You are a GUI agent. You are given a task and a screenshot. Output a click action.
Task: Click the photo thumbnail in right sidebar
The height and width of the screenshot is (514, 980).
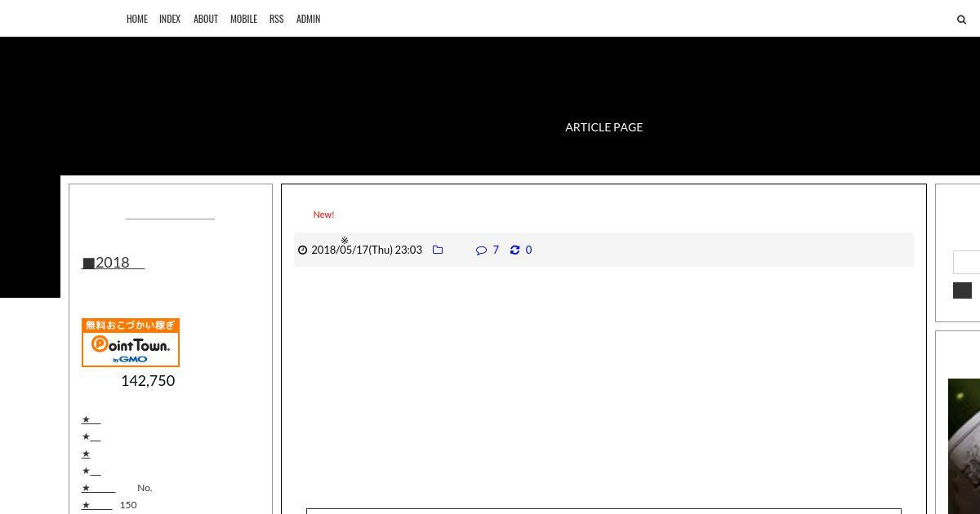tap(964, 446)
